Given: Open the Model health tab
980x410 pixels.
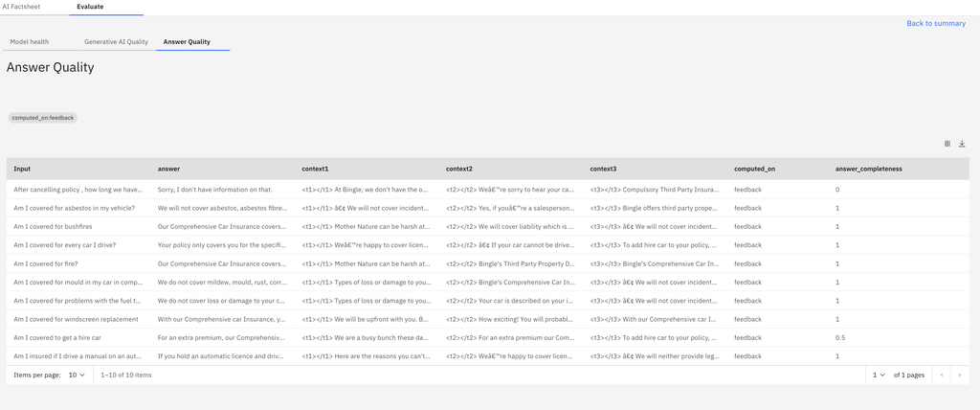Looking at the screenshot, I should click(x=30, y=42).
